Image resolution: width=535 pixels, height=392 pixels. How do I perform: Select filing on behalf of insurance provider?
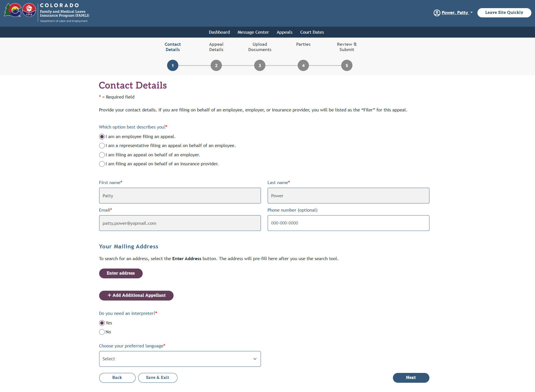(102, 164)
